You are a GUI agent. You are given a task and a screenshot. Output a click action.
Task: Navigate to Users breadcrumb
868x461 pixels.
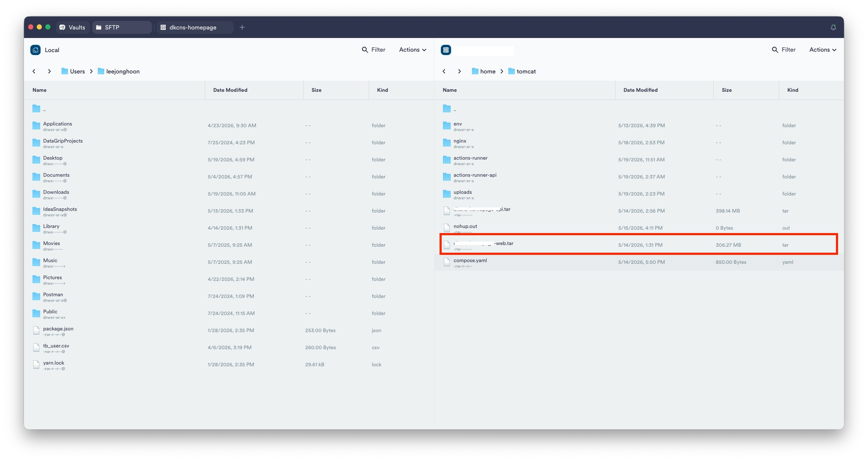(x=73, y=71)
